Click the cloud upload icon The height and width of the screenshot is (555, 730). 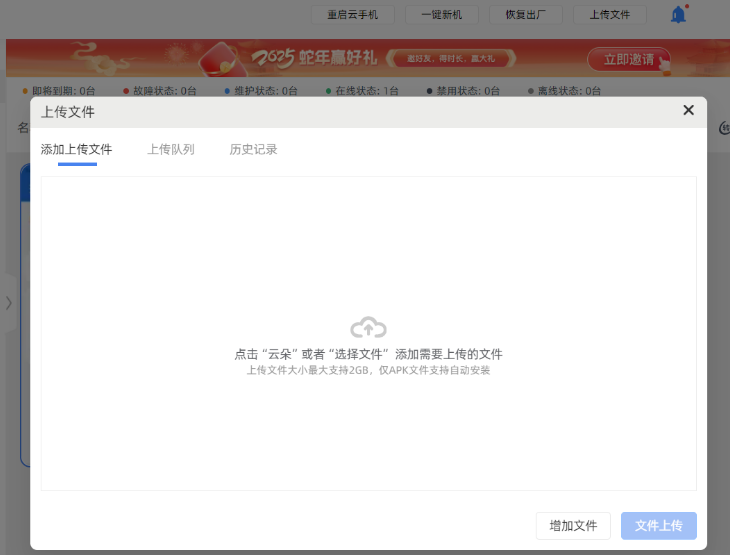click(368, 327)
